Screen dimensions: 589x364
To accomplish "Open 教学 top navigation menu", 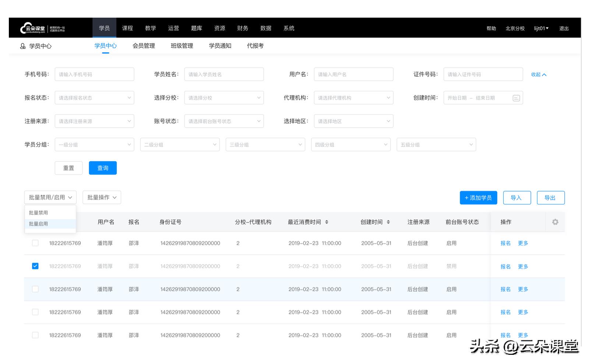I will pos(151,28).
